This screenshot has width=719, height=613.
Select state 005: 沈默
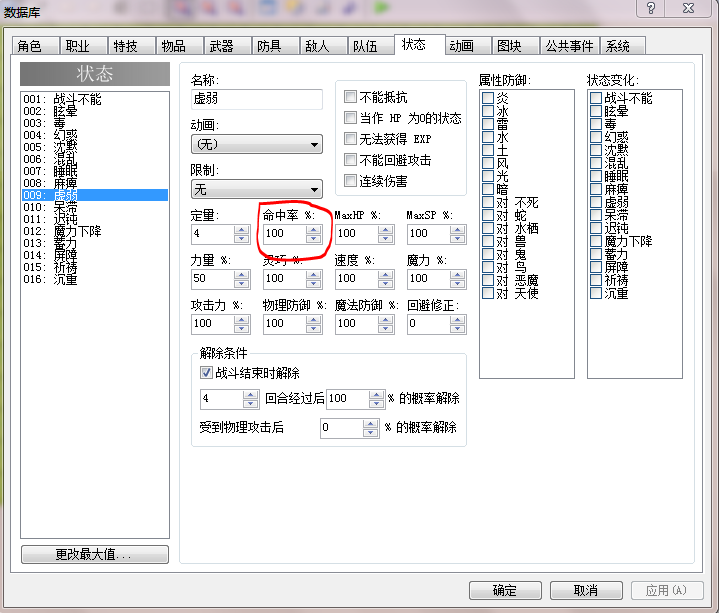pos(95,147)
